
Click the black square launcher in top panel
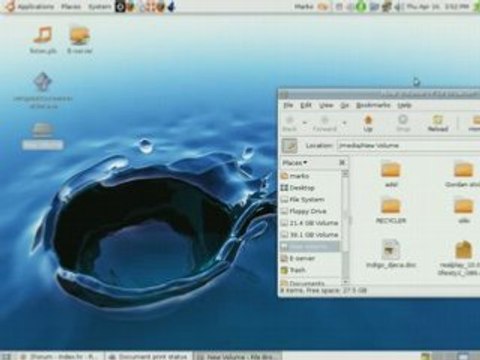[x=120, y=7]
